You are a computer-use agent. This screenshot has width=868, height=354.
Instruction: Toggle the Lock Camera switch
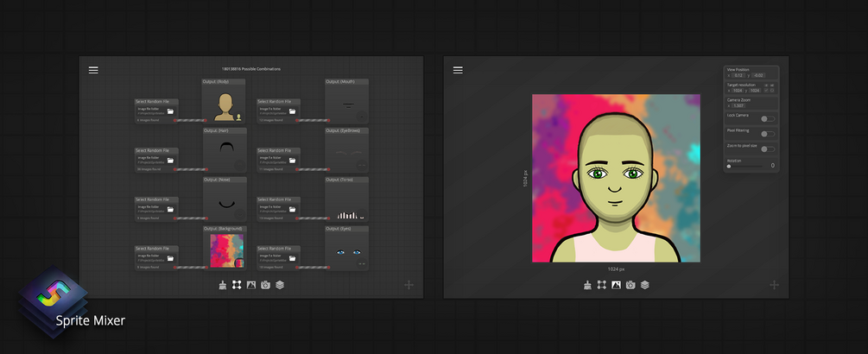point(768,119)
